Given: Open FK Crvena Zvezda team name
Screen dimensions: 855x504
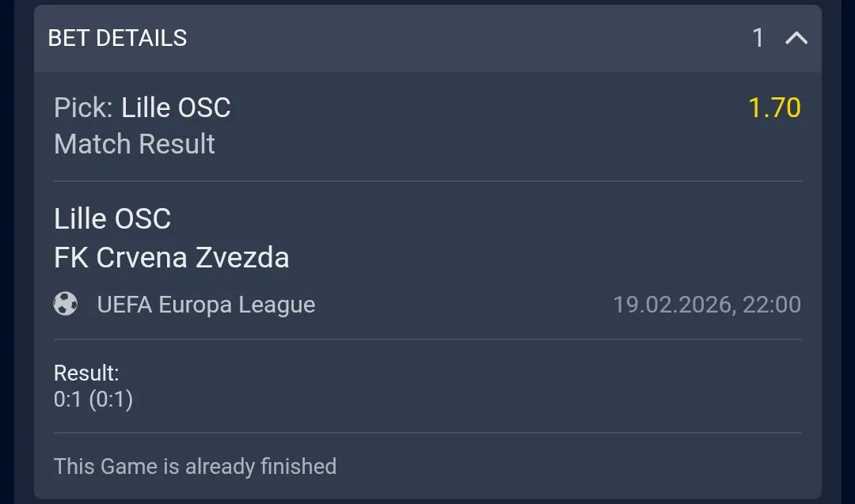Looking at the screenshot, I should point(171,257).
